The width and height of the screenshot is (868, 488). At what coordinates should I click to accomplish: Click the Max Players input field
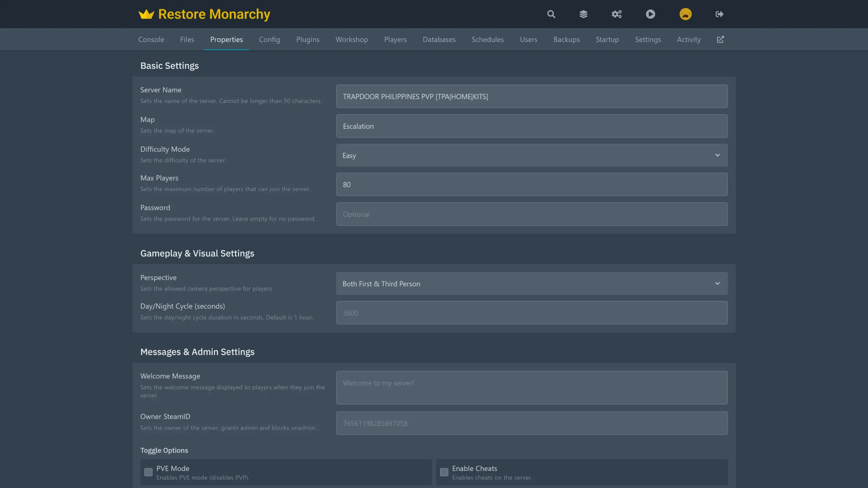pos(532,184)
